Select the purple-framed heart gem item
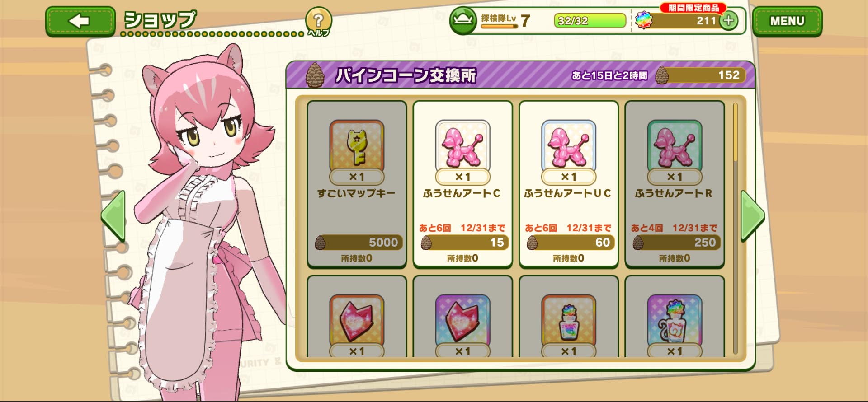Viewport: 868px width, 402px height. coord(462,316)
